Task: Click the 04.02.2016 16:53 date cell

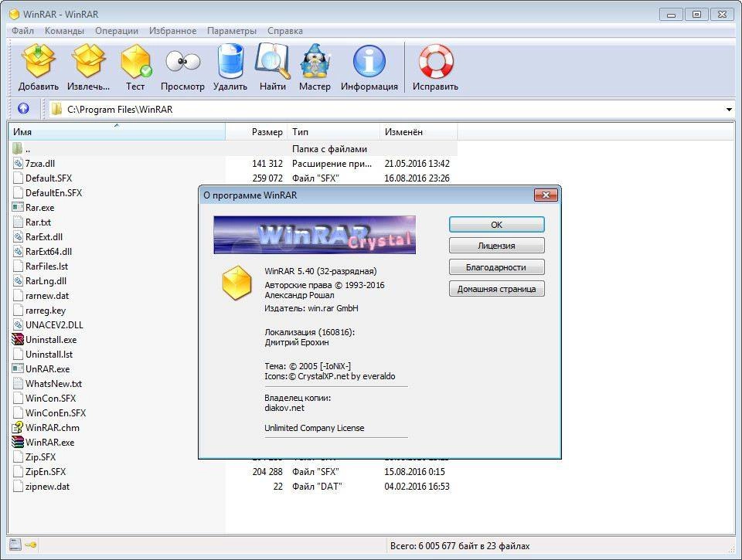Action: pyautogui.click(x=417, y=486)
